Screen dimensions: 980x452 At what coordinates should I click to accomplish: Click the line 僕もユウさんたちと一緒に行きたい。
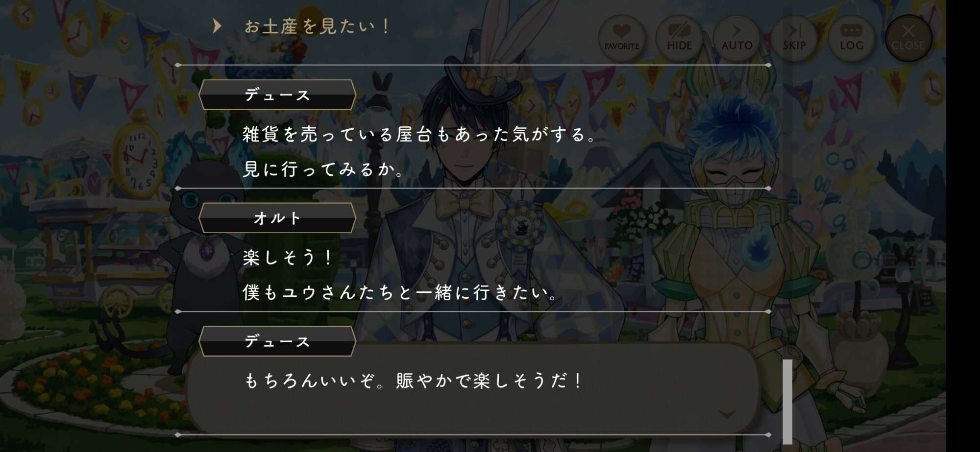click(x=400, y=292)
